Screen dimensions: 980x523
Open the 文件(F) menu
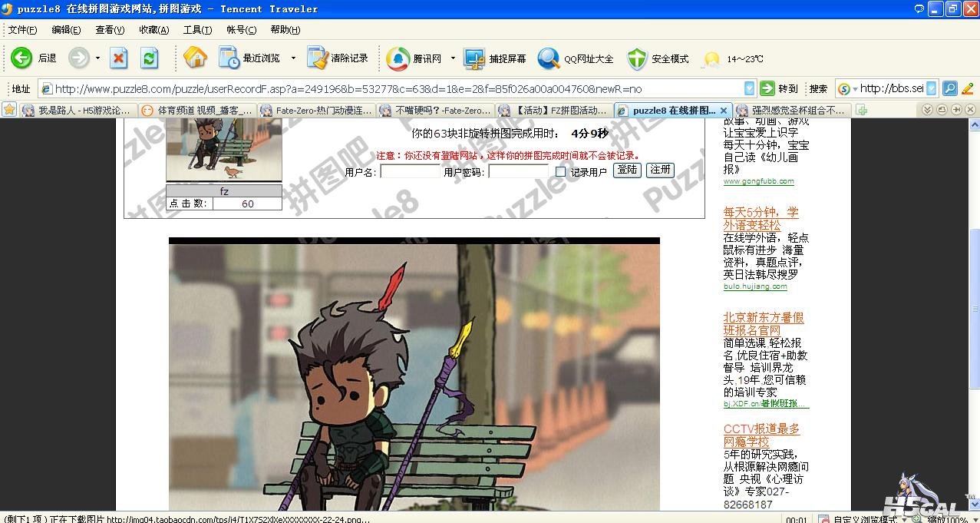[x=22, y=30]
